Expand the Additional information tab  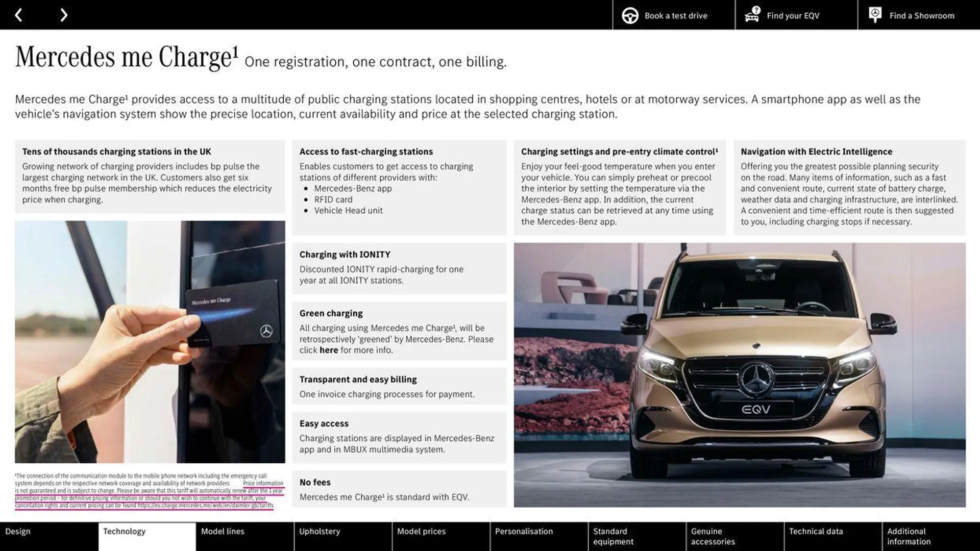pyautogui.click(x=931, y=536)
